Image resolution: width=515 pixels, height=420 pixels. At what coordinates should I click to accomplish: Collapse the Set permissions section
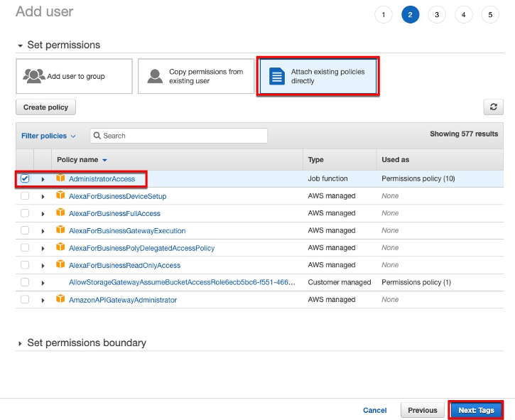coord(21,45)
